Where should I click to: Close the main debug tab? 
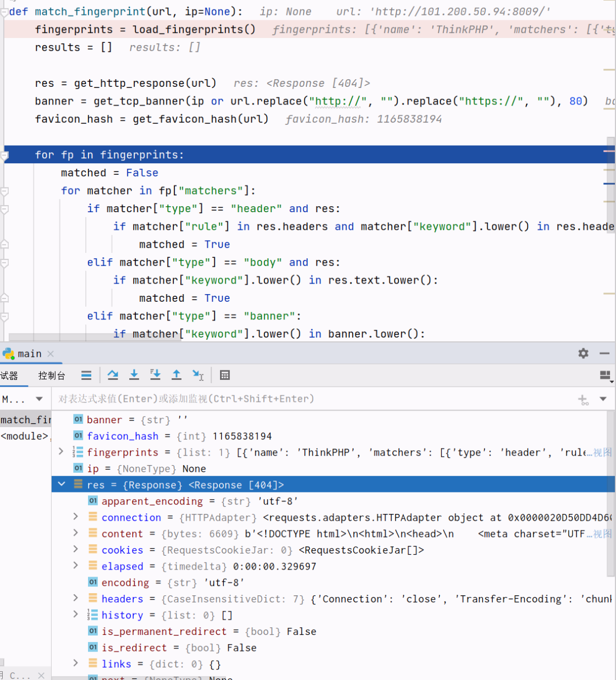(x=51, y=353)
